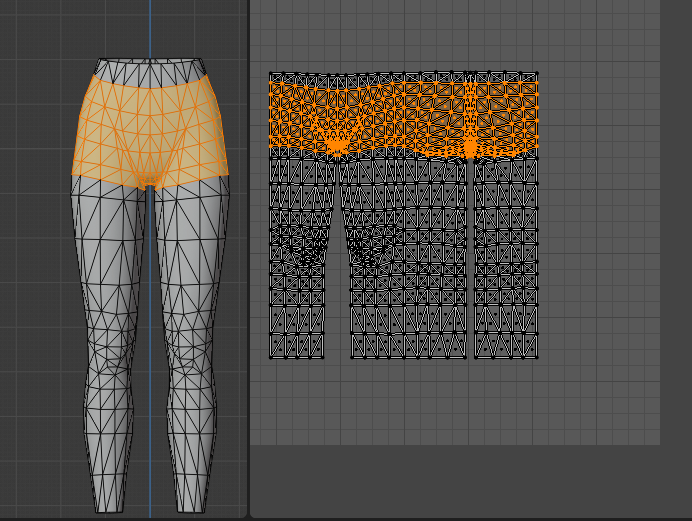Image resolution: width=692 pixels, height=521 pixels.
Task: Pick the 3D model's leg left of the blue axis
Action: click(x=110, y=344)
